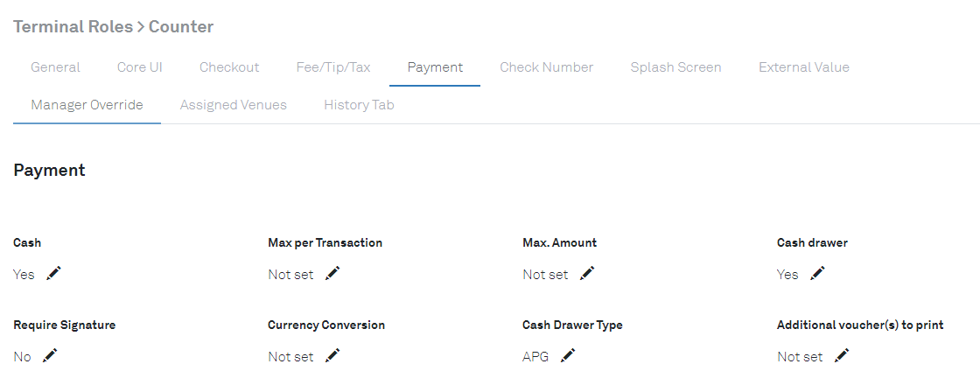Viewport: 980px width, 392px height.
Task: Open the Splash Screen tab
Action: click(675, 67)
